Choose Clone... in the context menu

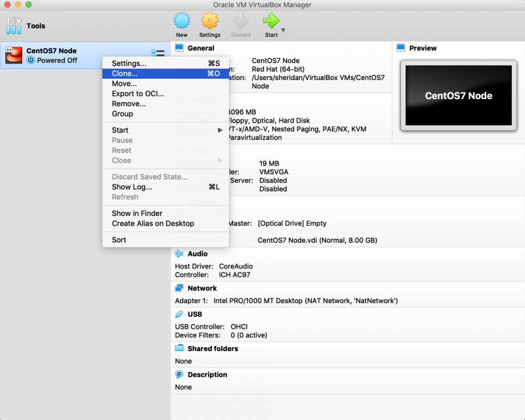click(x=166, y=73)
